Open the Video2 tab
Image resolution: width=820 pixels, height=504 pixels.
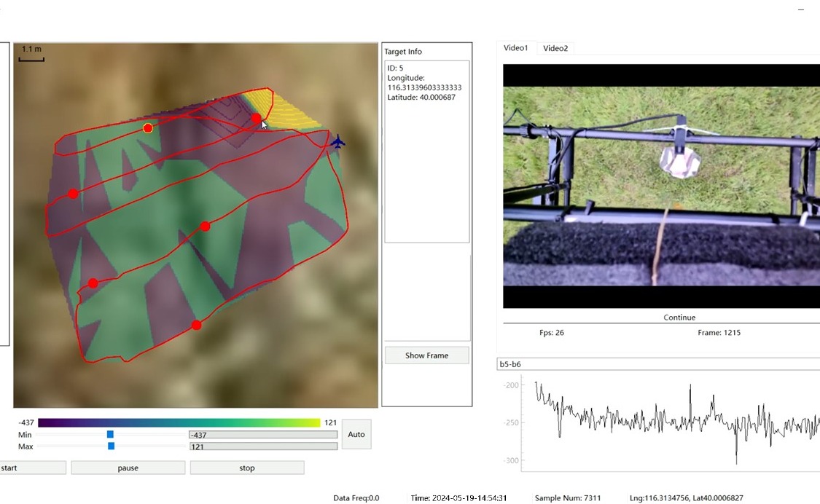pyautogui.click(x=555, y=48)
